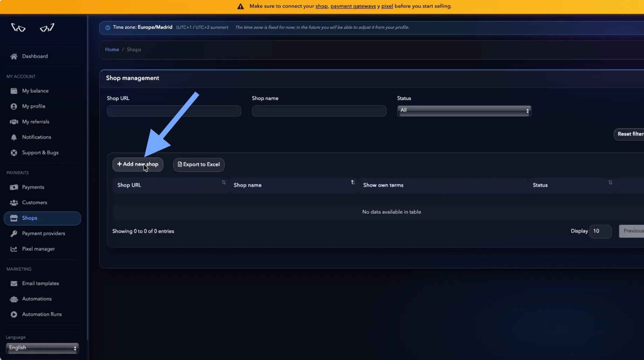Viewport: 644px width, 360px height.
Task: Click the Payments cash icon
Action: 14,187
